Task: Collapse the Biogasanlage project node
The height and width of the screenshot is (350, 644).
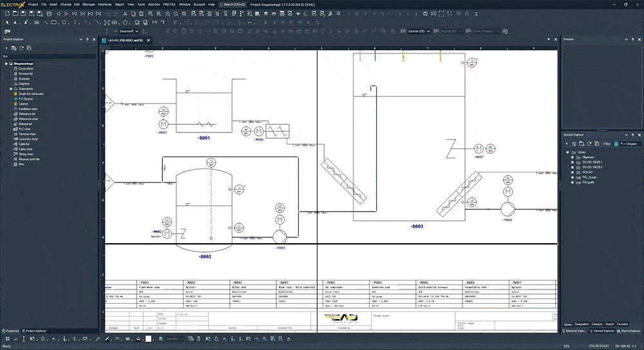Action: tap(6, 64)
